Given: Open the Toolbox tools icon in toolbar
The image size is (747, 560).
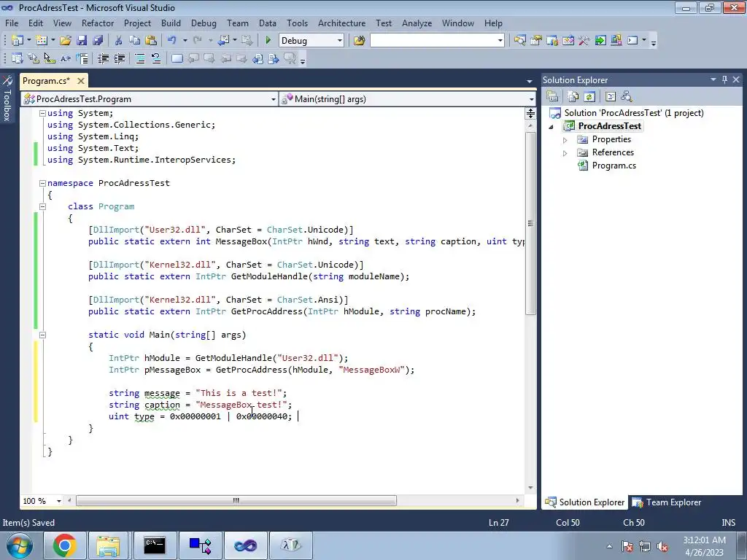Looking at the screenshot, I should pyautogui.click(x=584, y=41).
